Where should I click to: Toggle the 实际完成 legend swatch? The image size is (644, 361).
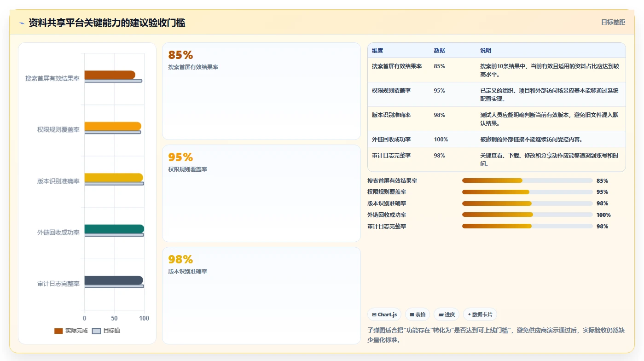pos(58,331)
